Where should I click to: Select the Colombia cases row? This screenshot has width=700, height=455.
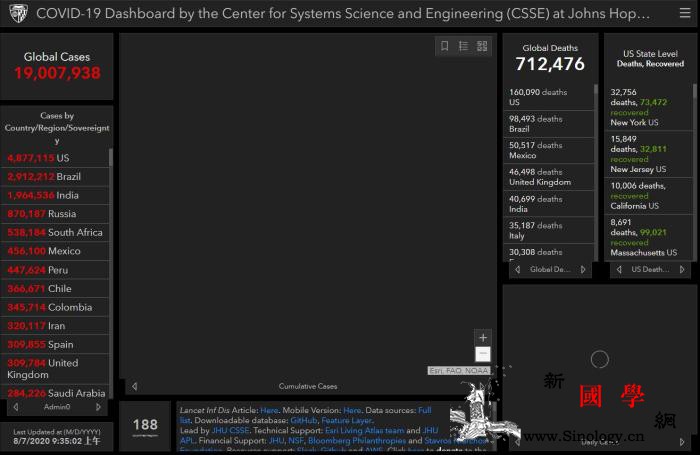pos(55,308)
